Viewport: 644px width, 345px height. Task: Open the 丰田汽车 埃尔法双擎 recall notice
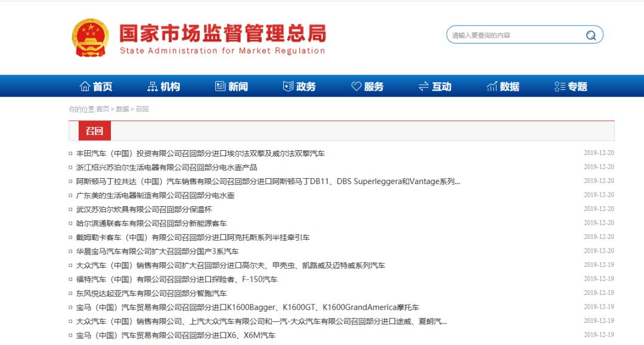[200, 153]
